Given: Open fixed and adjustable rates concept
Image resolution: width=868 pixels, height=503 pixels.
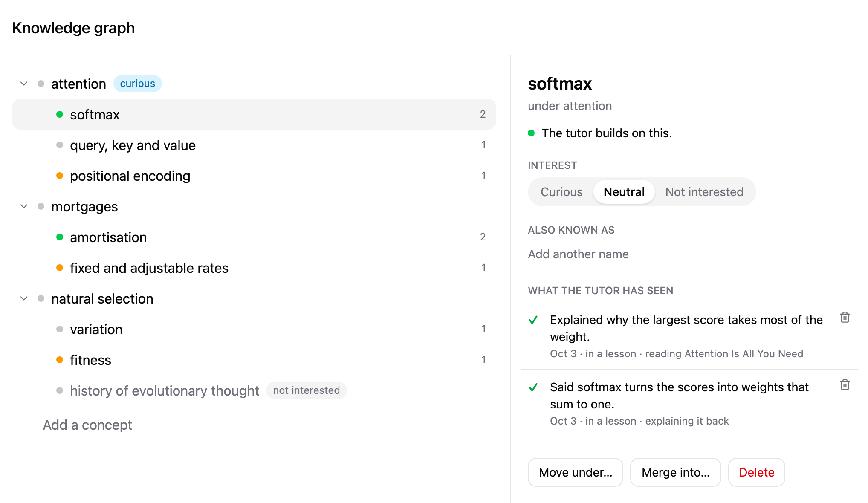Looking at the screenshot, I should pos(254,268).
